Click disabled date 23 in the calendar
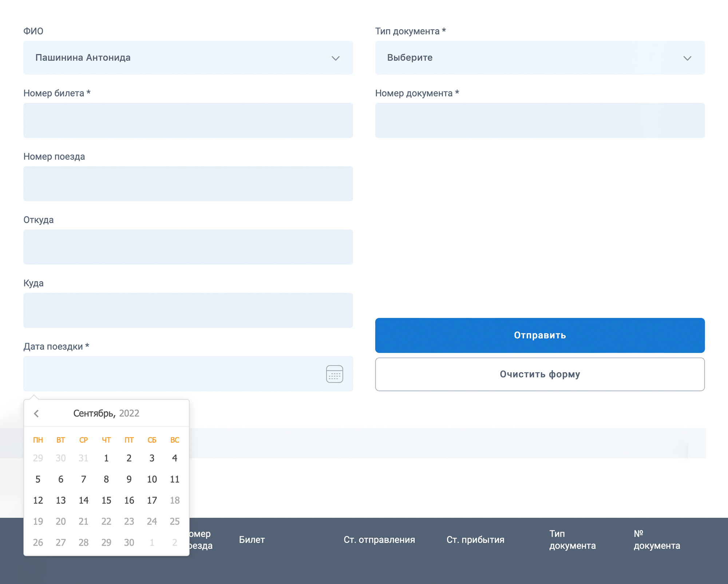Viewport: 728px width, 584px height. (129, 521)
